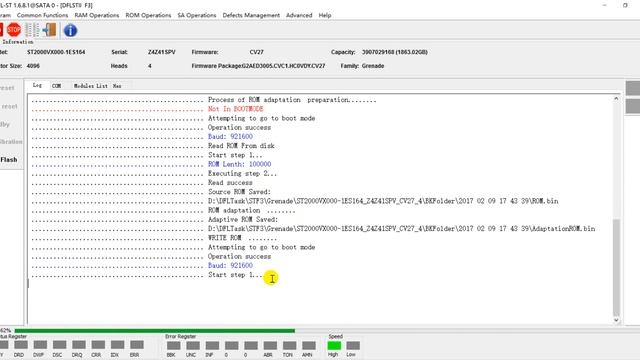Click the capacity value 3907029168
The width and height of the screenshot is (640, 360).
[x=395, y=52]
